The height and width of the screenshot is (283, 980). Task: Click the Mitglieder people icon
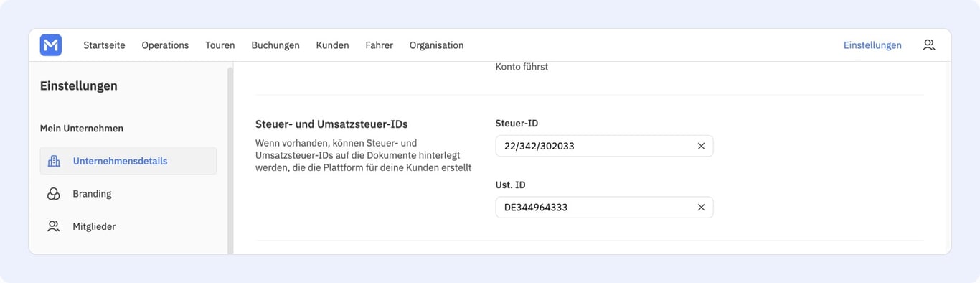click(54, 226)
